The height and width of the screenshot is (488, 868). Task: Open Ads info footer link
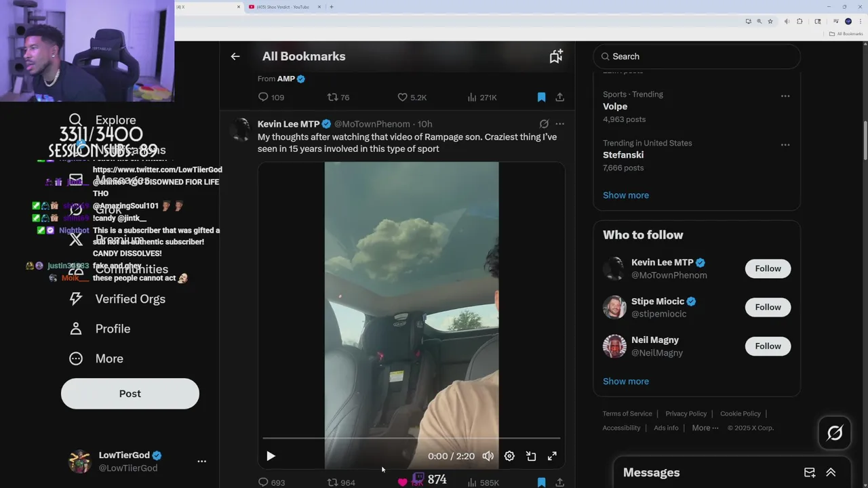point(666,428)
